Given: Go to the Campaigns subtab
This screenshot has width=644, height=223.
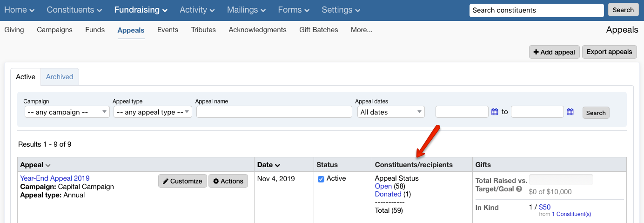Looking at the screenshot, I should (55, 30).
